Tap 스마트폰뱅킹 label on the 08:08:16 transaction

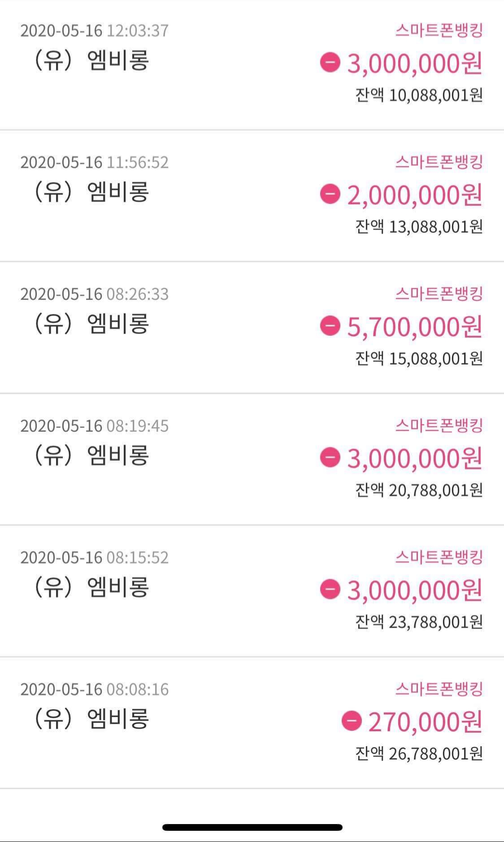pyautogui.click(x=439, y=689)
